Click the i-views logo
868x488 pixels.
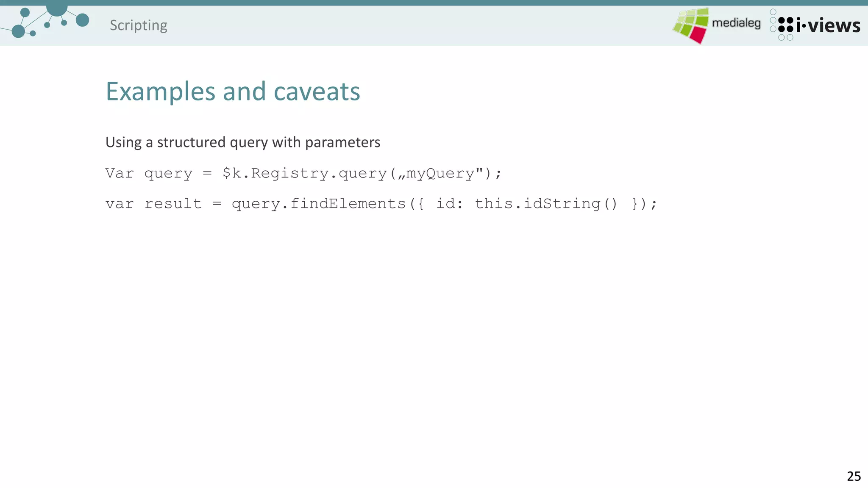tap(815, 25)
